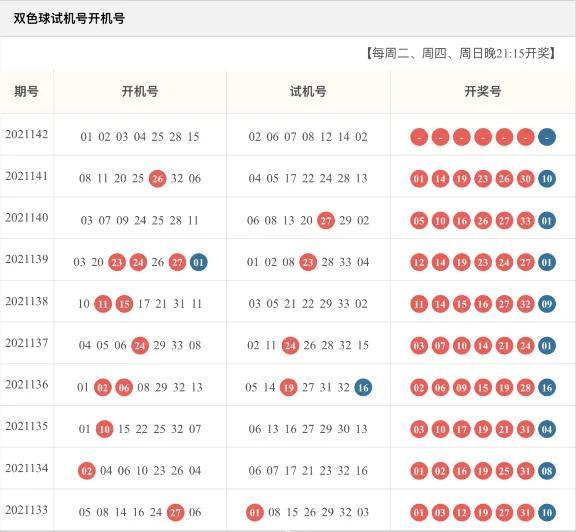
Task: Select red ball 01 in 2021133 试机号
Action: point(255,512)
